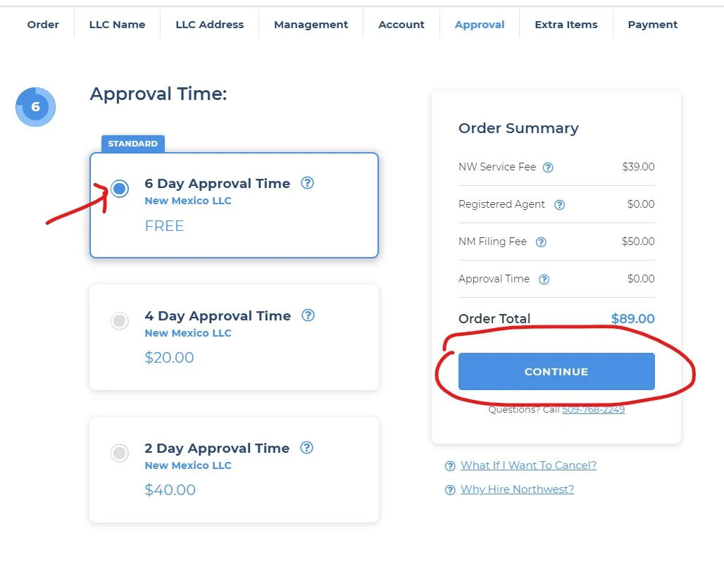724x588 pixels.
Task: Navigate to the Management tab
Action: coord(311,25)
